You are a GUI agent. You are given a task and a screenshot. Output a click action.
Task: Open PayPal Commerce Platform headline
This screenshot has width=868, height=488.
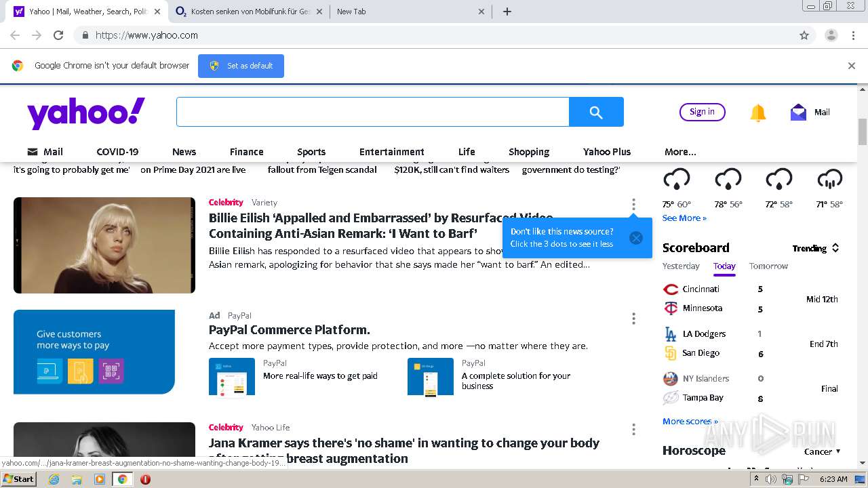point(290,330)
